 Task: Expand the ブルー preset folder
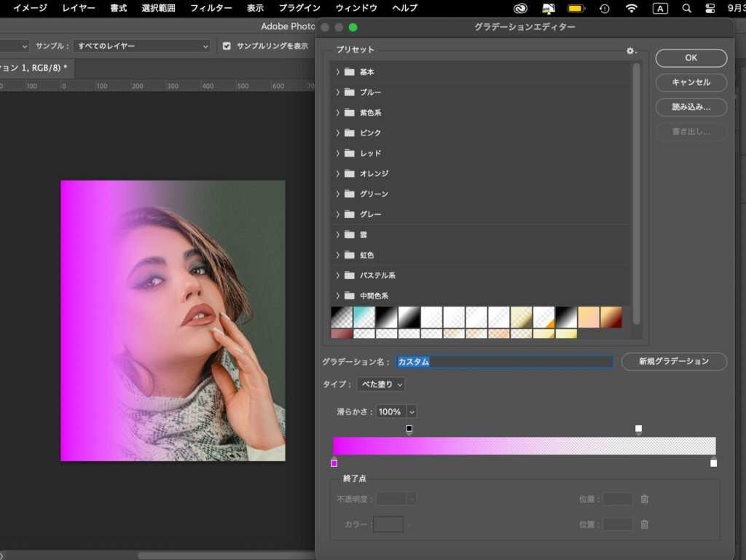(338, 92)
